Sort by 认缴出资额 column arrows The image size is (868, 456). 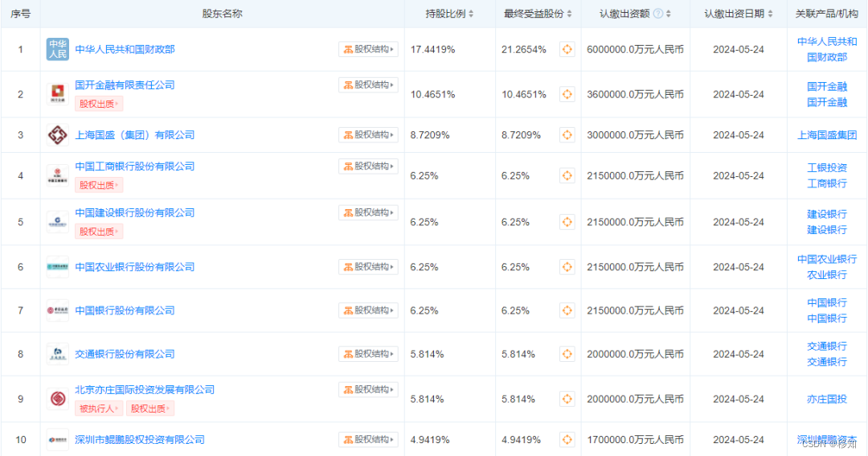pyautogui.click(x=669, y=14)
